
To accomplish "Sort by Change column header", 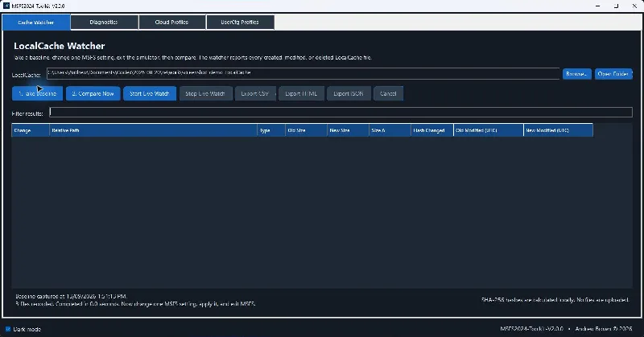I will tap(31, 130).
